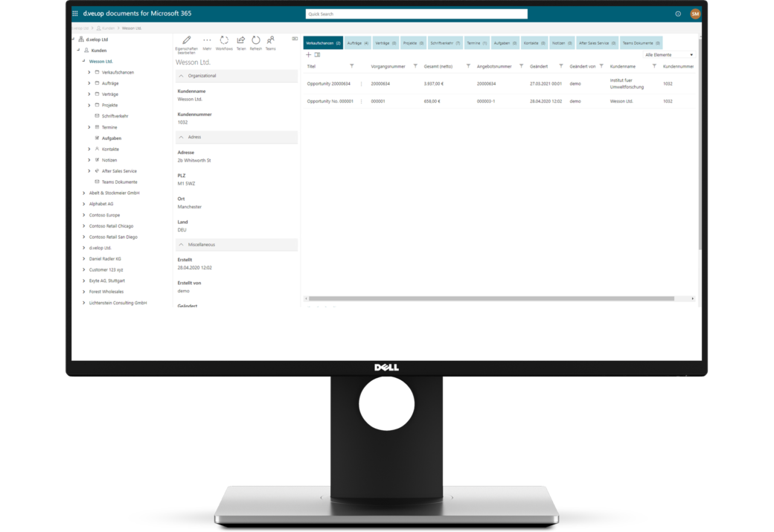Image resolution: width=774 pixels, height=532 pixels.
Task: Filter the Vorgangsnummer column
Action: click(x=415, y=66)
